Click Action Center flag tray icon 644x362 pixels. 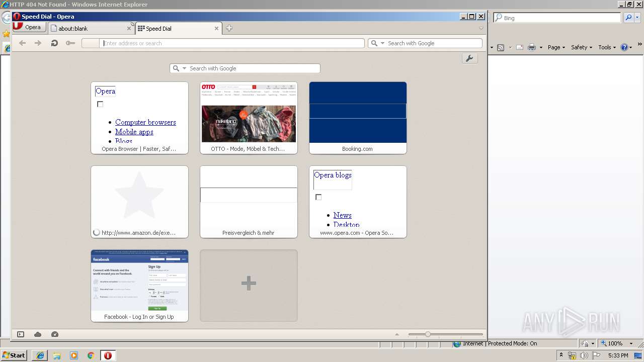click(596, 355)
